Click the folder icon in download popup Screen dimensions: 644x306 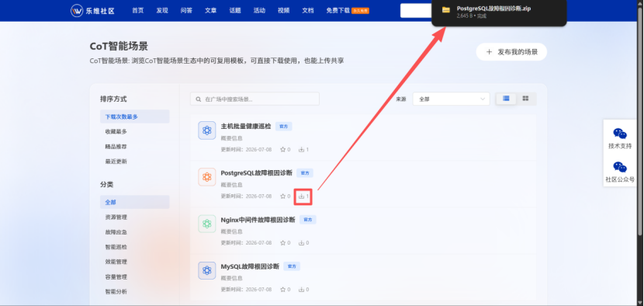[x=445, y=9]
